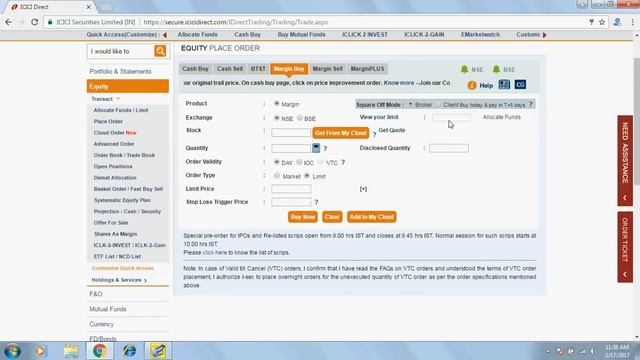Click into the Stock input field
This screenshot has height=360, width=640.
point(291,132)
